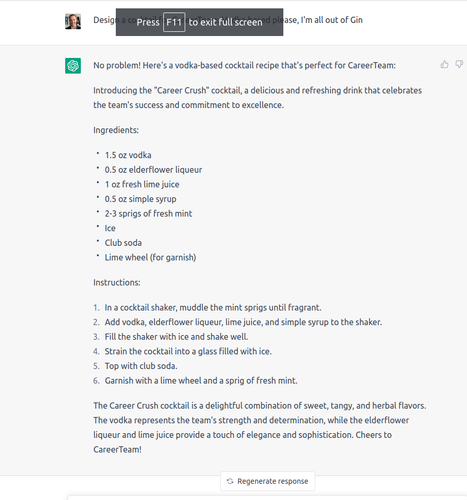Click the regenerate circular arrows icon
The height and width of the screenshot is (500, 467).
[x=230, y=481]
